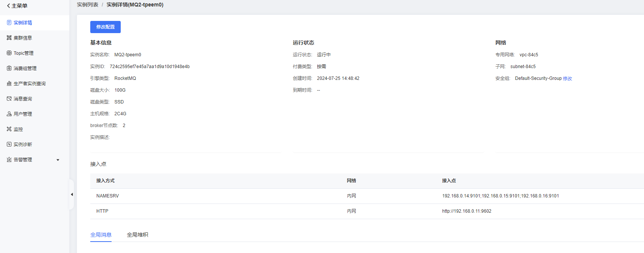Select the 消费组管理 sidebar icon
Screen dimensions: 644x253
pos(9,68)
